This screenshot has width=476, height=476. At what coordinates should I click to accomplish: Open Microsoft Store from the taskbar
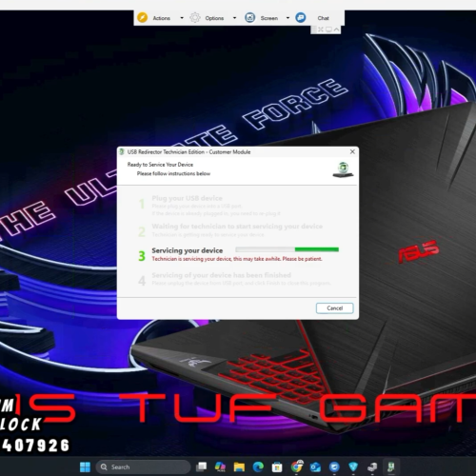click(x=277, y=466)
